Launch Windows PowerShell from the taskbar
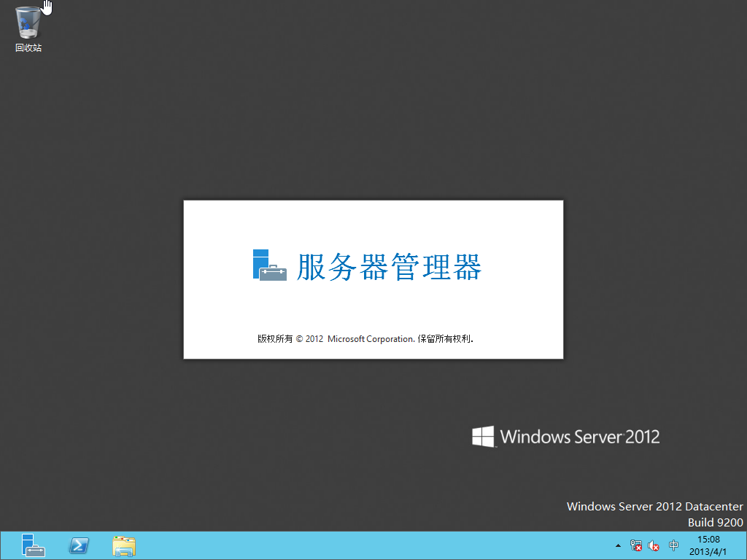This screenshot has width=747, height=560. pos(79,545)
